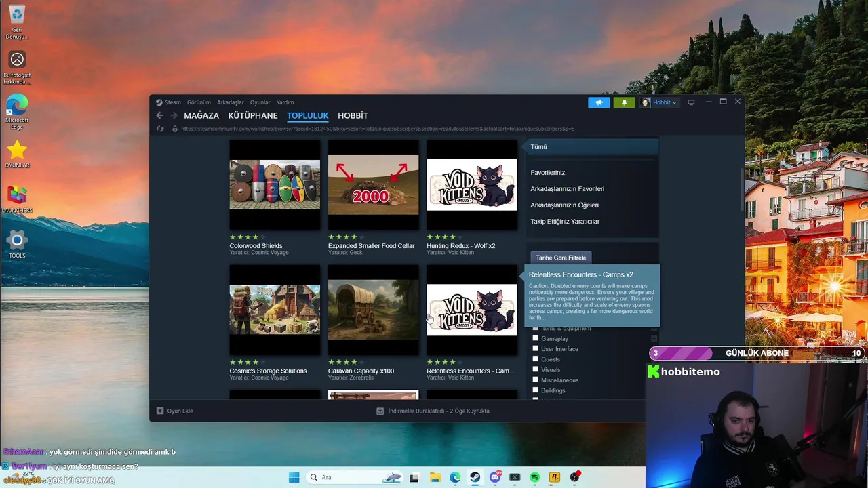
Task: Check the Gameplay filter checkbox
Action: pos(536,338)
